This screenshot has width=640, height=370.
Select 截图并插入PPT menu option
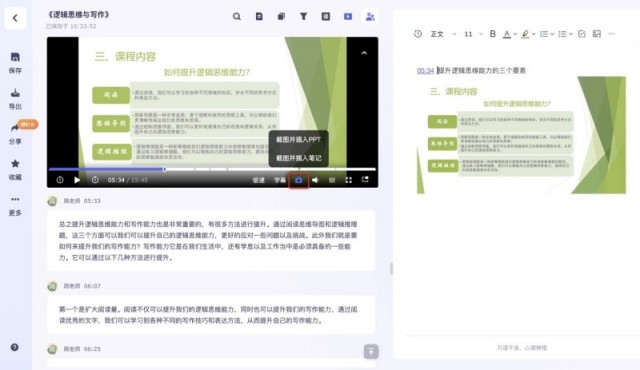click(298, 140)
